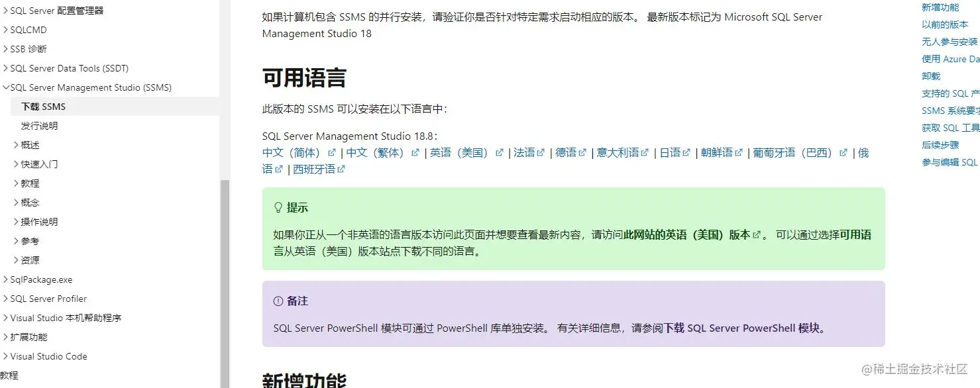Jump to 新增功能 in page outline
This screenshot has height=388, width=980.
coord(940,7)
